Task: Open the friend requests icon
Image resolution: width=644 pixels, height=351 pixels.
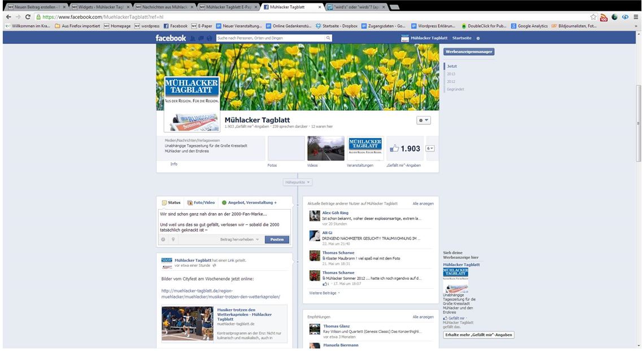Action: [x=193, y=37]
